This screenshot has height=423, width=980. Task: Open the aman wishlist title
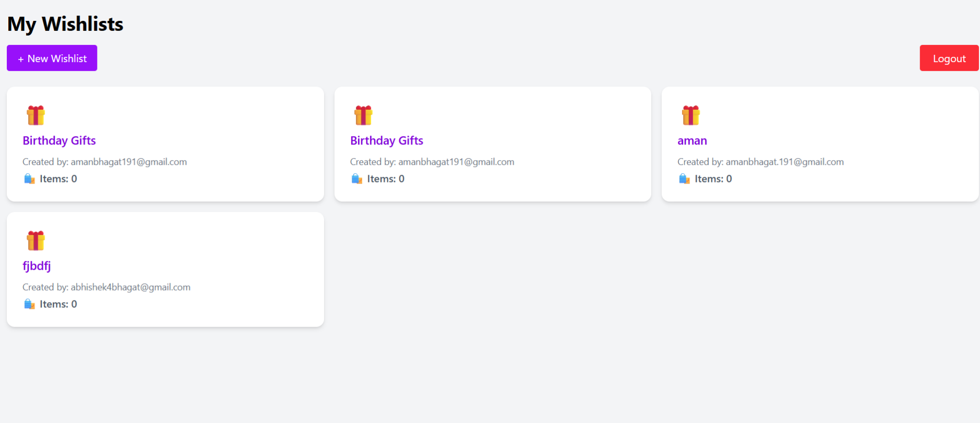(692, 141)
